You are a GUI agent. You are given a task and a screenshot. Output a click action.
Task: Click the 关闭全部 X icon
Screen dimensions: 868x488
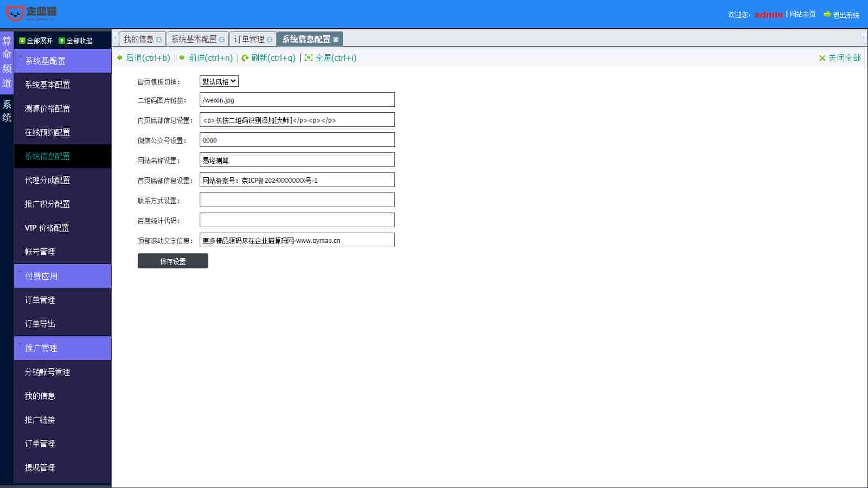(822, 58)
